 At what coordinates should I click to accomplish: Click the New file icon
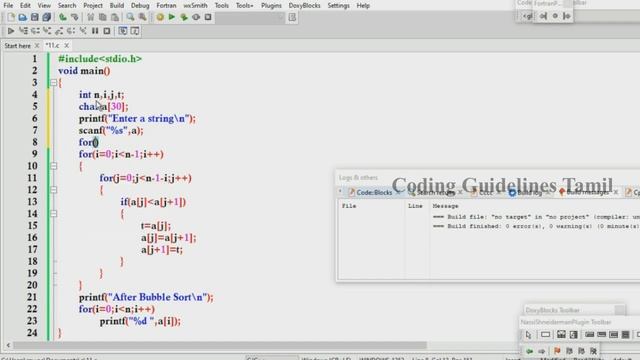point(11,17)
